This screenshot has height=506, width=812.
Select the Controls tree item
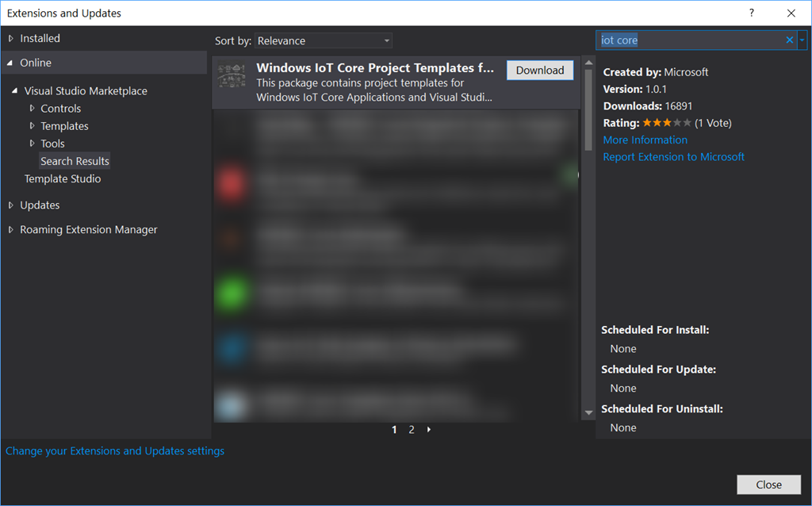(60, 108)
